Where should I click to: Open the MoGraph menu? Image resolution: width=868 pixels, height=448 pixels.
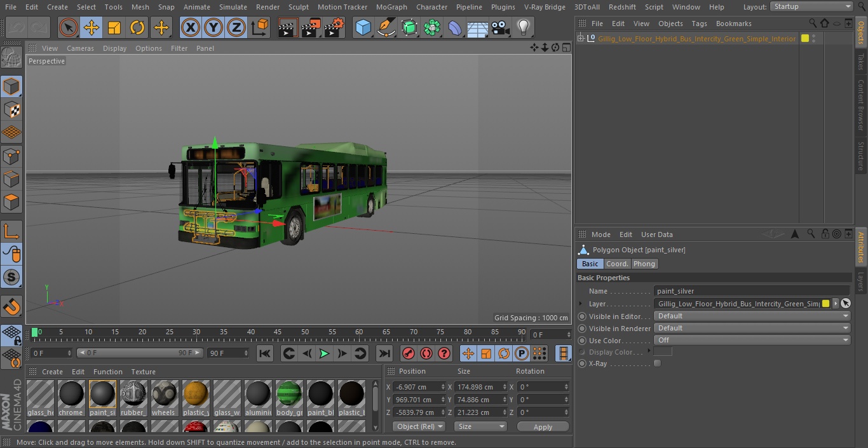point(391,7)
